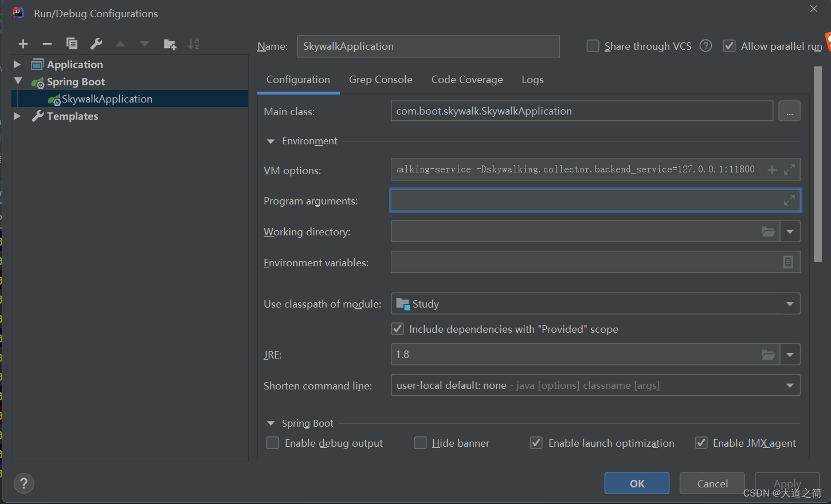Click the Main class input field

[x=582, y=111]
